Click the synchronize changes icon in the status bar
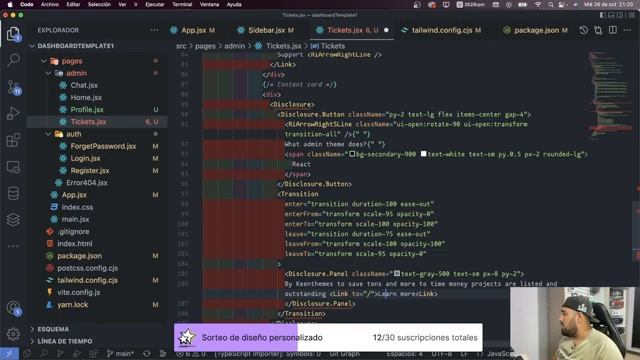The image size is (640, 360). coord(147,354)
